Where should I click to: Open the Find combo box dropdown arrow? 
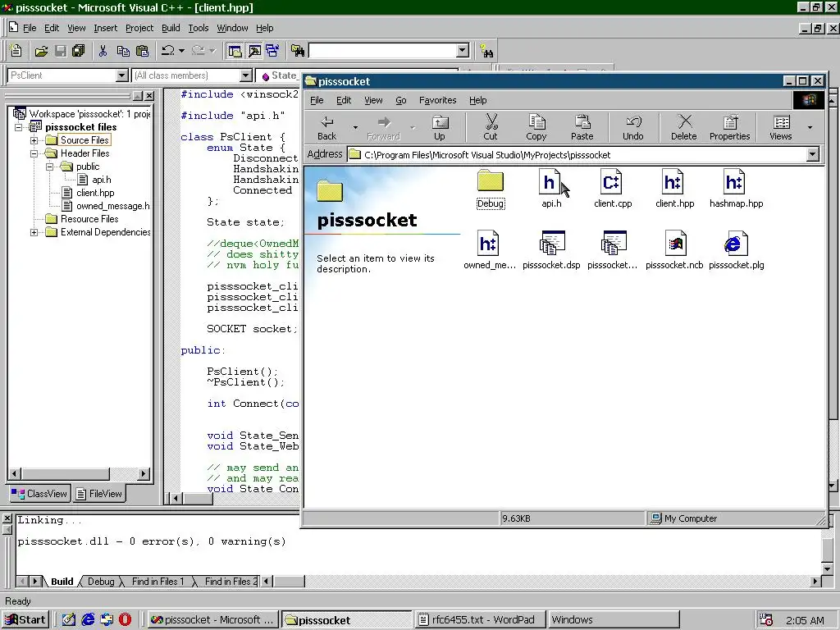463,51
